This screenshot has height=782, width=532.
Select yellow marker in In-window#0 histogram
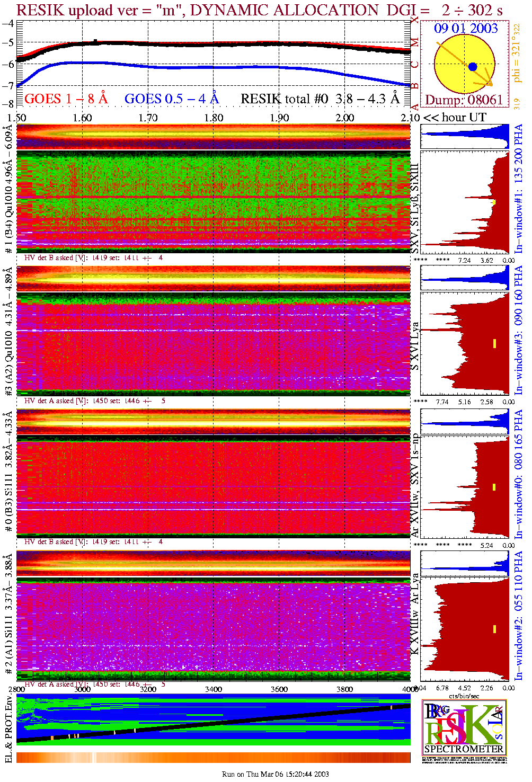494,487
